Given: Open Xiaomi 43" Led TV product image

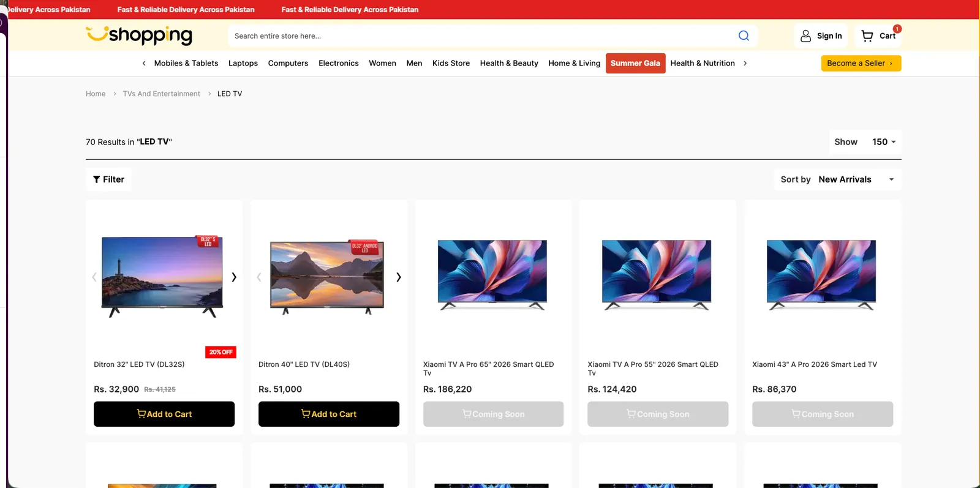Looking at the screenshot, I should point(821,274).
